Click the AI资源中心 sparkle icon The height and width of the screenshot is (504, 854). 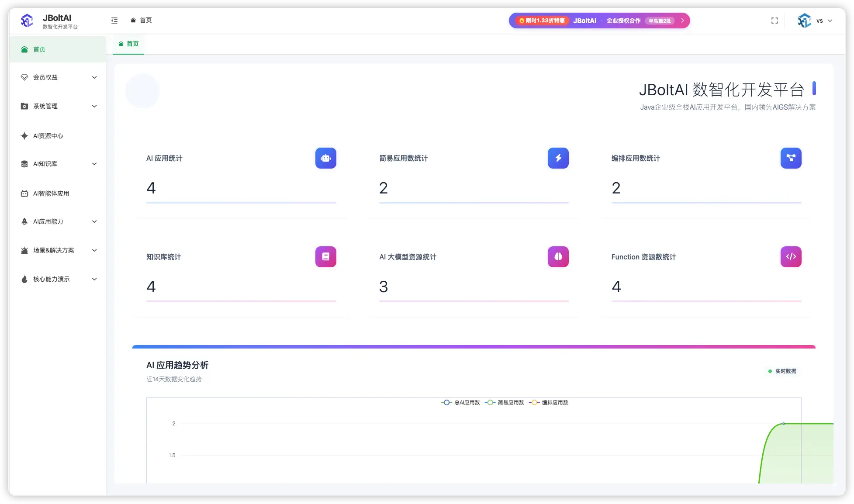click(x=24, y=136)
